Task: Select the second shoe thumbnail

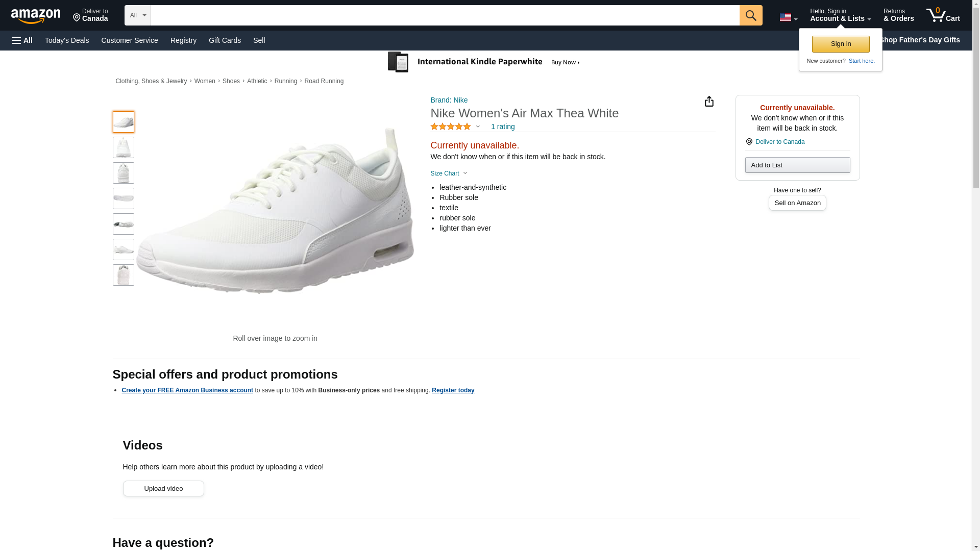Action: pyautogui.click(x=124, y=147)
